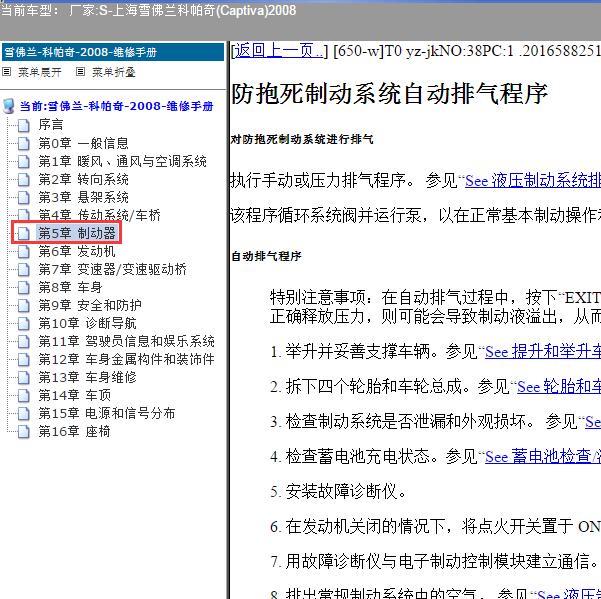Go back via 返回上一页 link

click(x=279, y=50)
